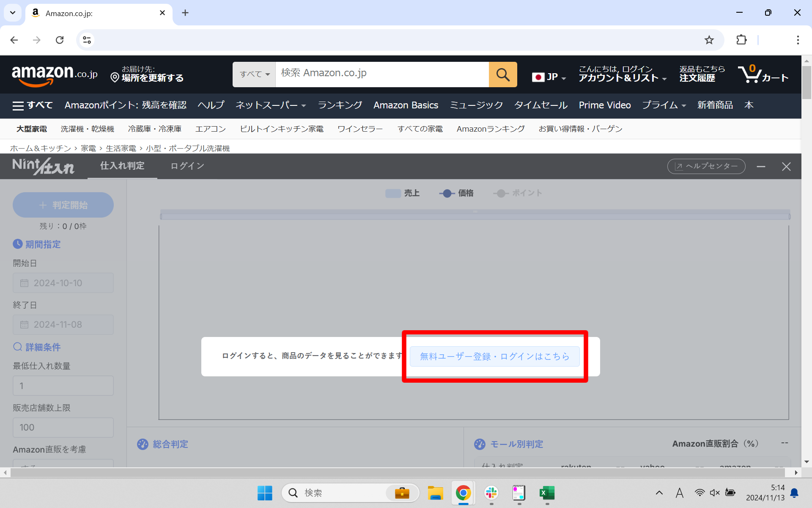Click breadcrumb 小型・ポータブル洗濯機
812x508 pixels.
point(188,149)
